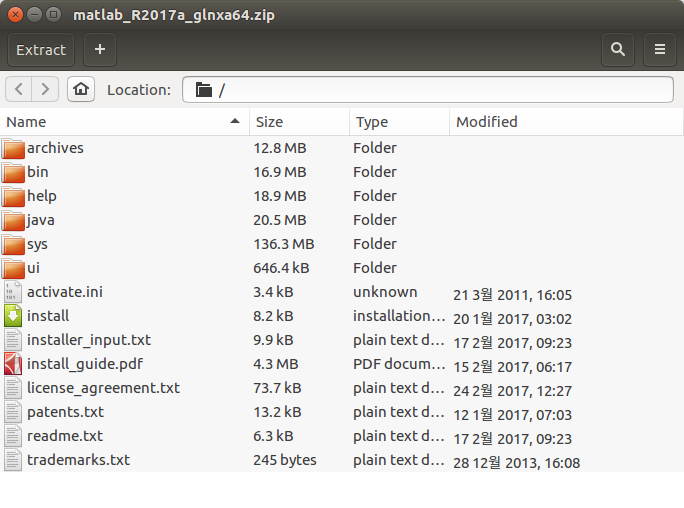Select the 'help' folder name
This screenshot has height=508, width=684.
click(x=42, y=196)
